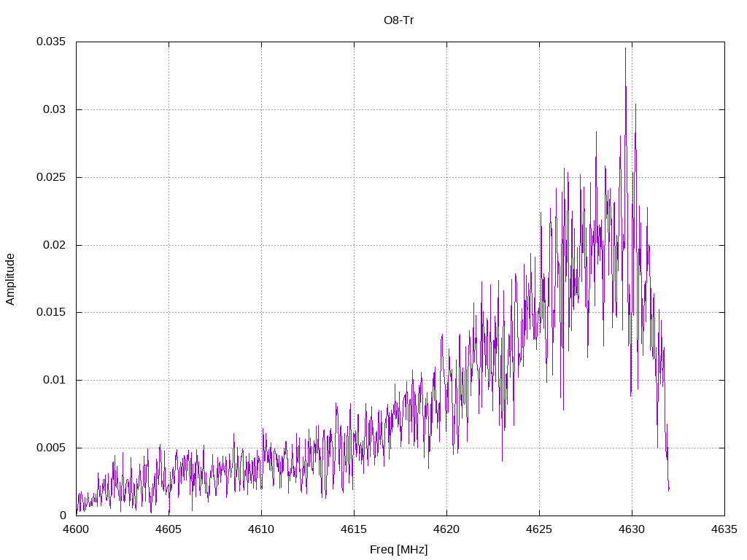Click the 0.03 y-axis tick label

click(x=54, y=109)
